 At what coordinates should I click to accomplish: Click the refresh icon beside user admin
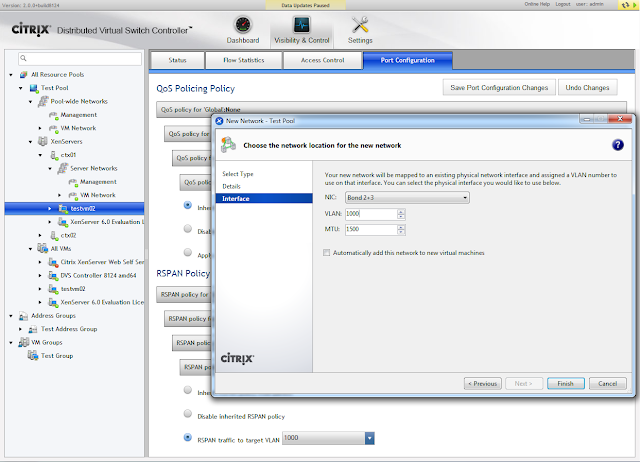coord(624,5)
